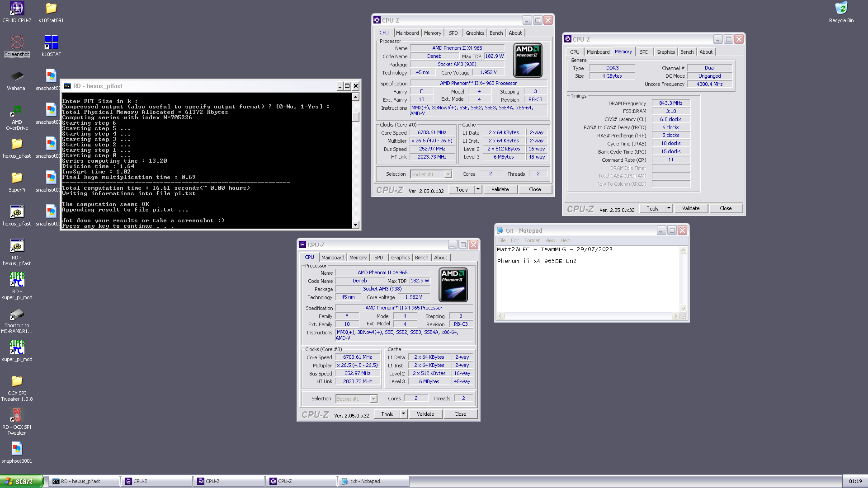The image size is (868, 488).
Task: Launch the Screenshot desktop shortcut
Action: pos(17,46)
